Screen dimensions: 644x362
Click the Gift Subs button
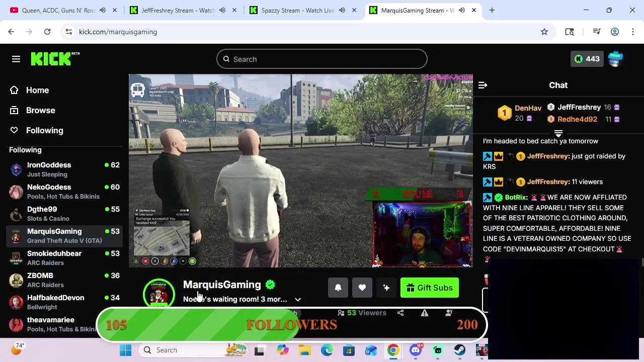click(430, 288)
